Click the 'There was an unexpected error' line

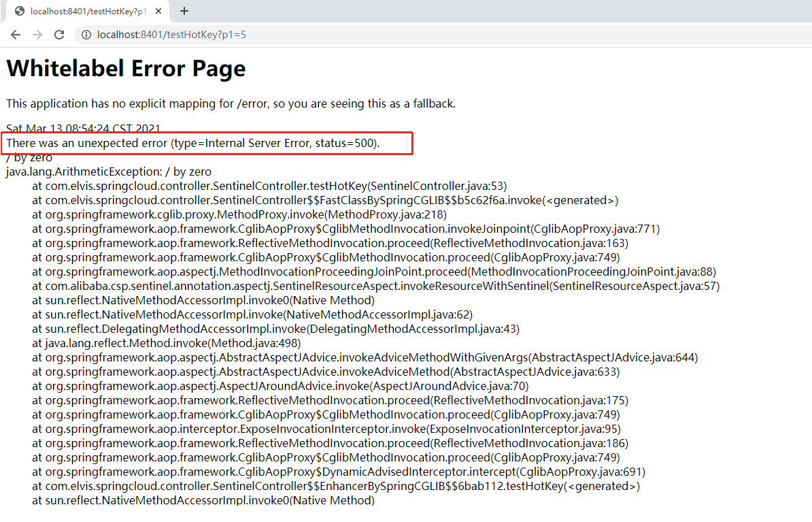[193, 143]
